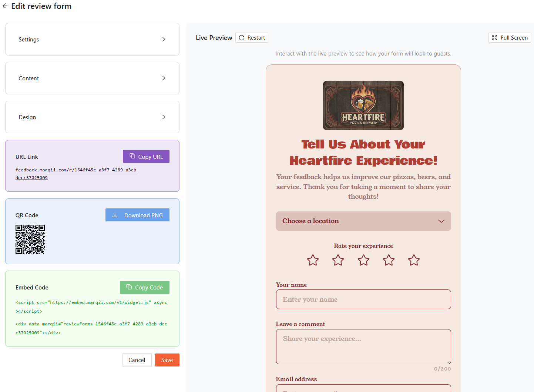Expand the Content section
Image resolution: width=534 pixels, height=392 pixels.
92,78
